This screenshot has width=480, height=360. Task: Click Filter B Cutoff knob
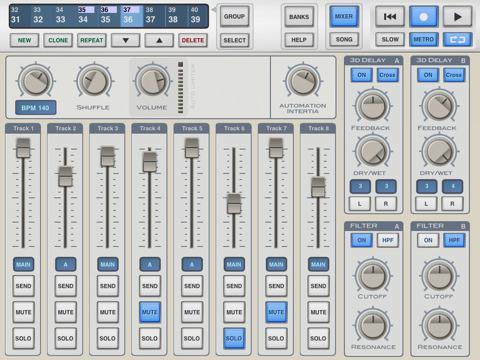click(x=439, y=275)
